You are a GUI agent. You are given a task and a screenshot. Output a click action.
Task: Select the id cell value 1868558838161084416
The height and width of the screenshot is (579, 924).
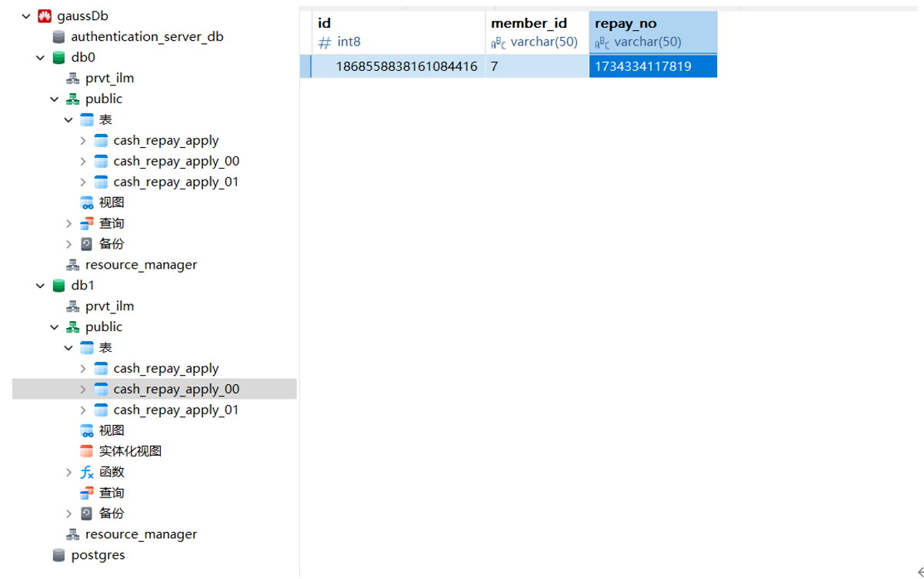[x=406, y=67]
